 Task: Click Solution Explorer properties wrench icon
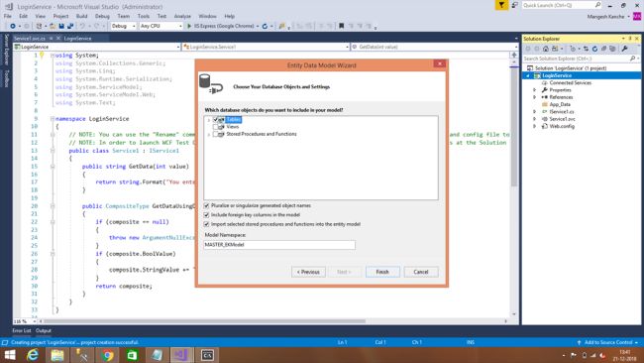pyautogui.click(x=625, y=49)
